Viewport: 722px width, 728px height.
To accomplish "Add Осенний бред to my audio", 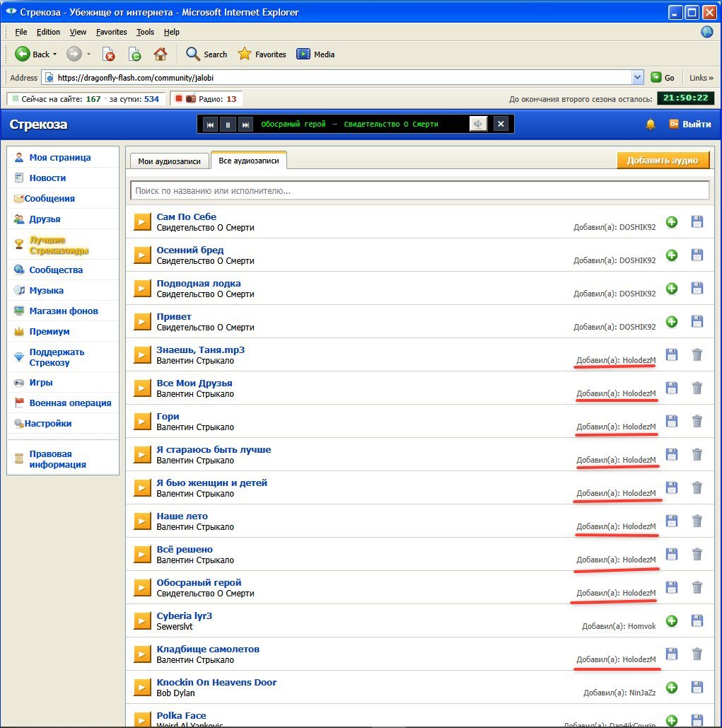I will pyautogui.click(x=671, y=255).
